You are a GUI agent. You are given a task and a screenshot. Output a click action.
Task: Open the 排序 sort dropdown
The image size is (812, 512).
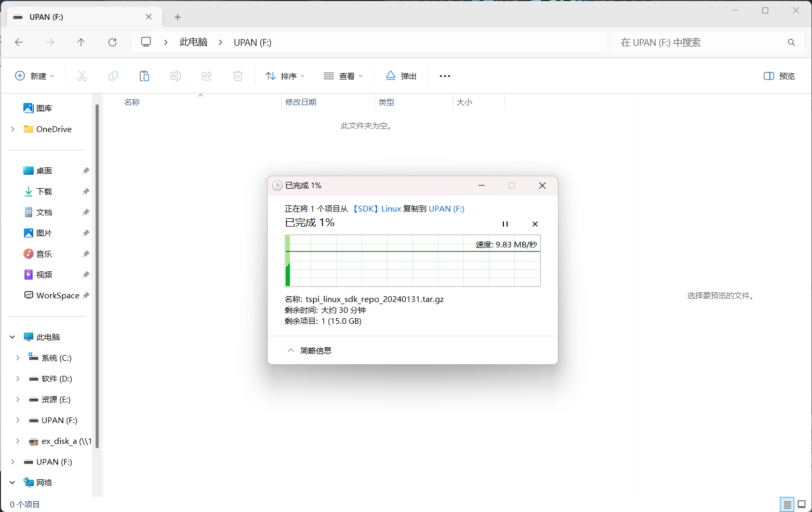coord(285,76)
